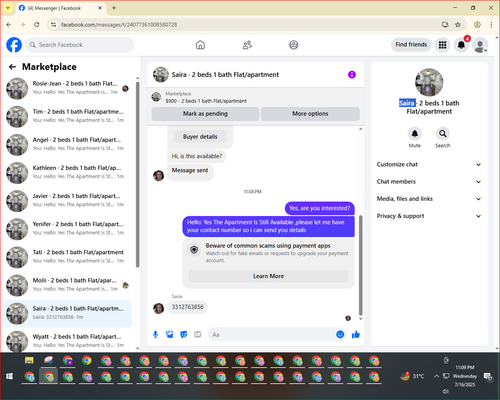Open the taskbar clock and date
This screenshot has height=400, width=500.
pos(465,376)
